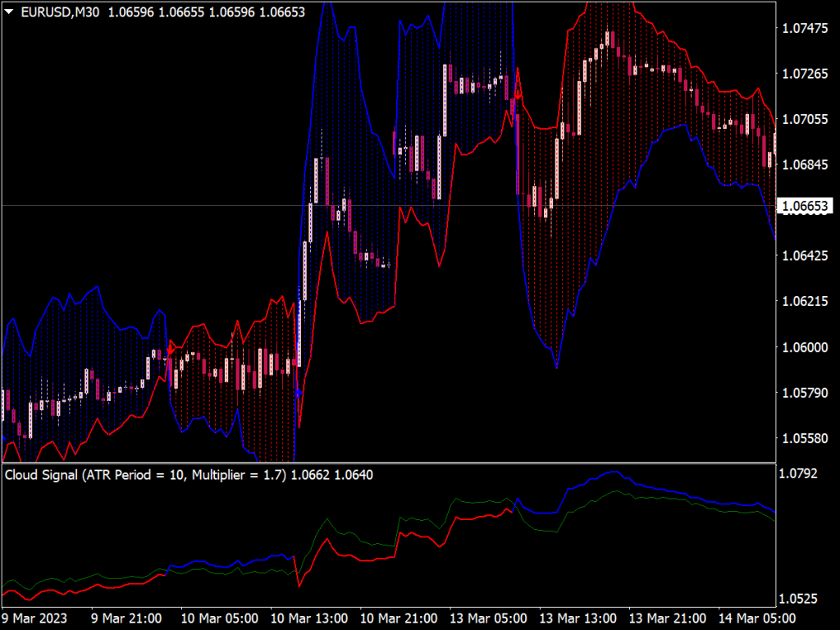Click price scale value 1.07055
Image resolution: width=840 pixels, height=630 pixels.
[805, 119]
